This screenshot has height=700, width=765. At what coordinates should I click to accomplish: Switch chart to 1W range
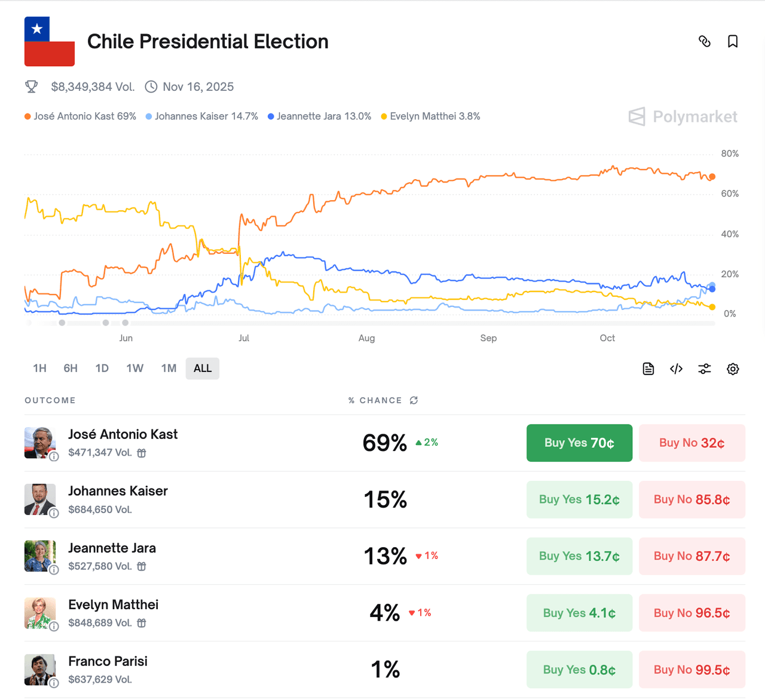134,369
